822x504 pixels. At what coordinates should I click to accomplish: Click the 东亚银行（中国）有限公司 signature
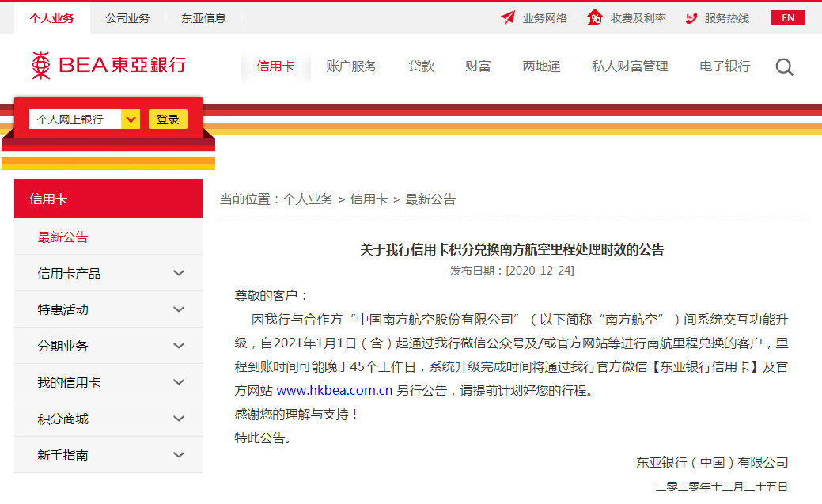[712, 463]
